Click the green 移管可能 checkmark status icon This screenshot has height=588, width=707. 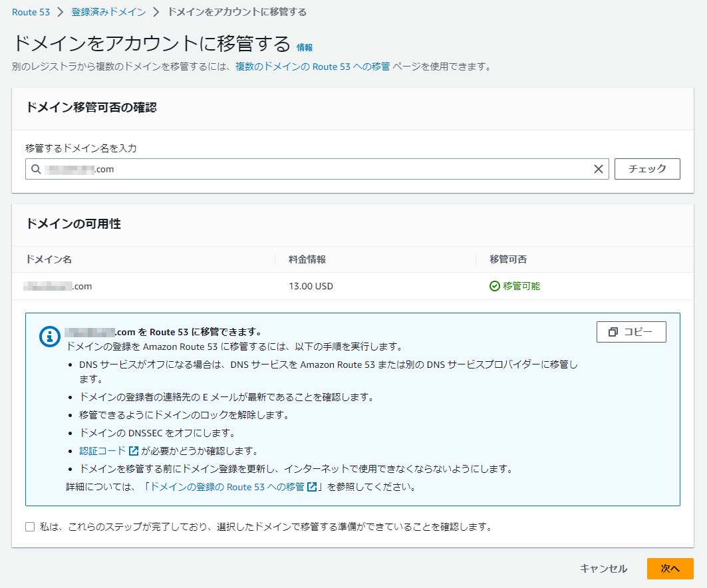[x=494, y=287]
